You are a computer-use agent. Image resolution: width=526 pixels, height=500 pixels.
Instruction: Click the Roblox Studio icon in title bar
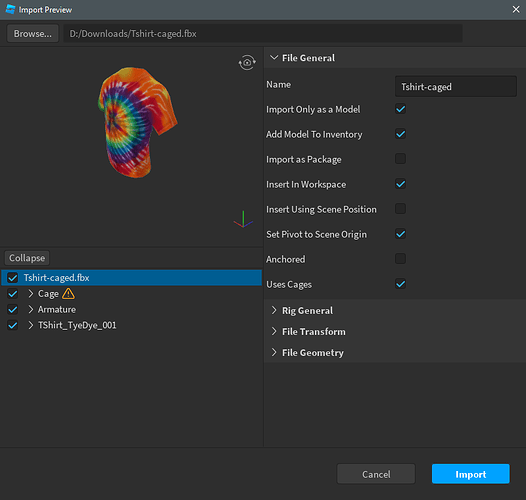pyautogui.click(x=10, y=9)
